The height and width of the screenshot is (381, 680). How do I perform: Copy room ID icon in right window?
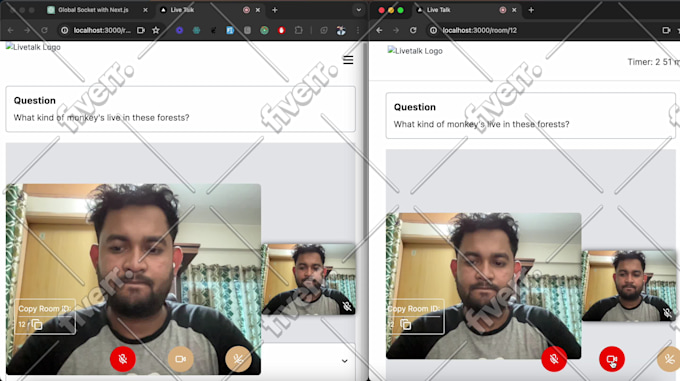[x=405, y=324]
